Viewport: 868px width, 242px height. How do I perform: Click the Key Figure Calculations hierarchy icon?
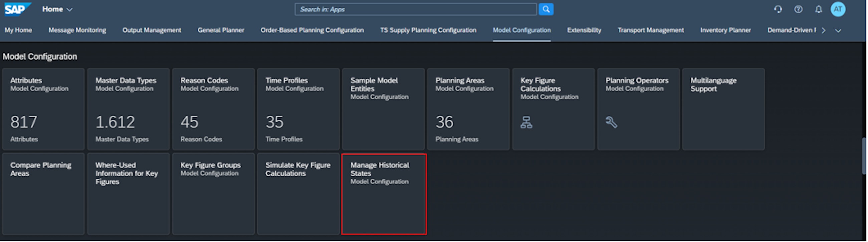(526, 122)
